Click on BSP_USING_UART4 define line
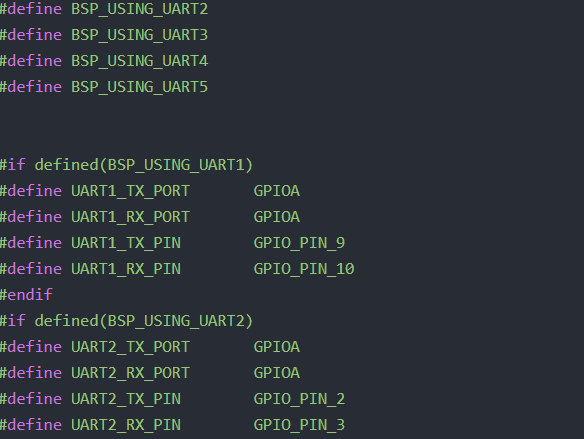The width and height of the screenshot is (584, 439). click(x=104, y=61)
